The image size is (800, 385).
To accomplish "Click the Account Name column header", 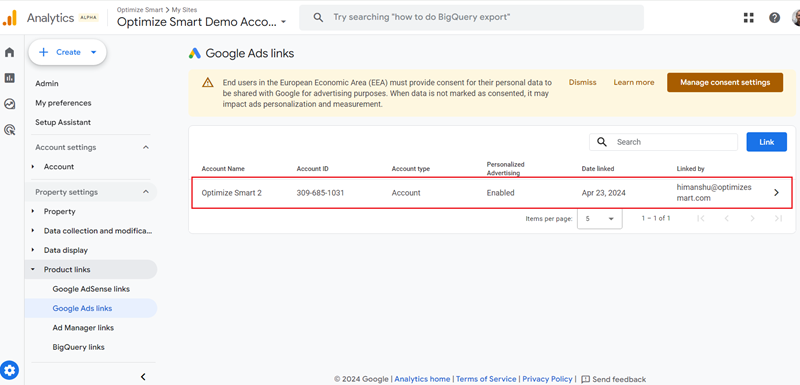I will [223, 169].
